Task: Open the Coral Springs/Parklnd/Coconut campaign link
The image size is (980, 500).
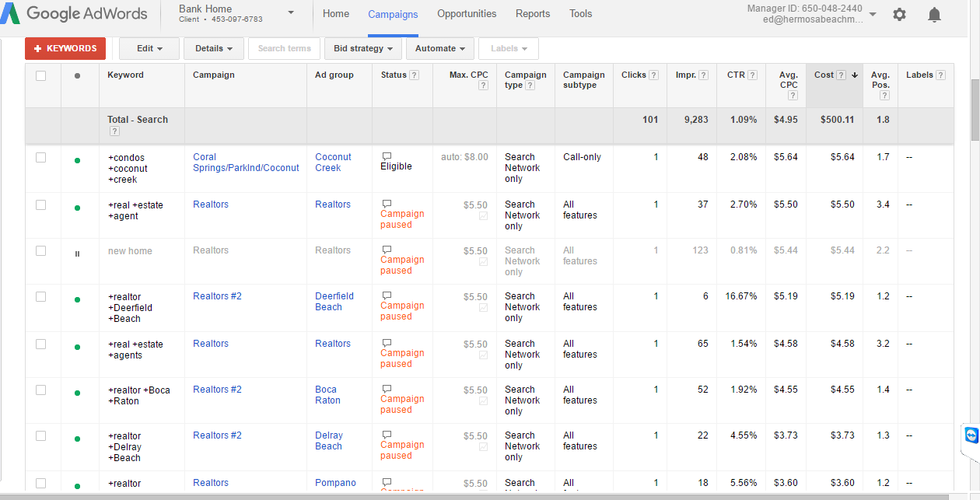Action: [246, 162]
